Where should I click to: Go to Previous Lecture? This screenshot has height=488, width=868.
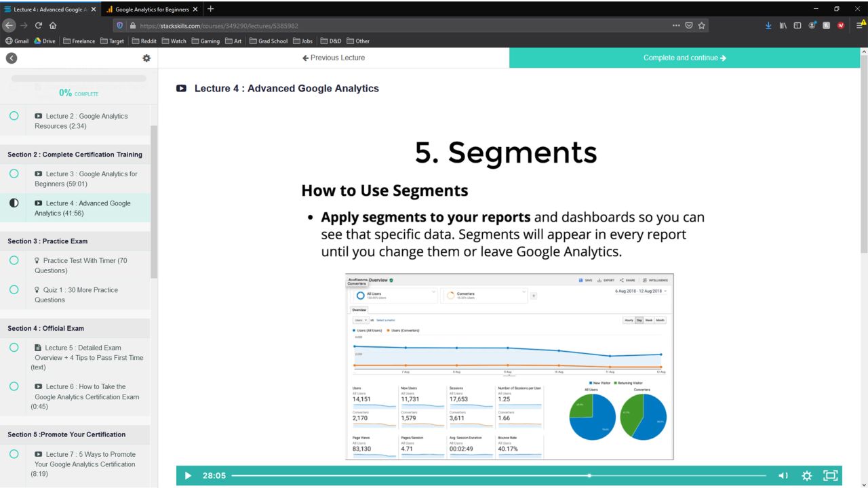point(334,58)
